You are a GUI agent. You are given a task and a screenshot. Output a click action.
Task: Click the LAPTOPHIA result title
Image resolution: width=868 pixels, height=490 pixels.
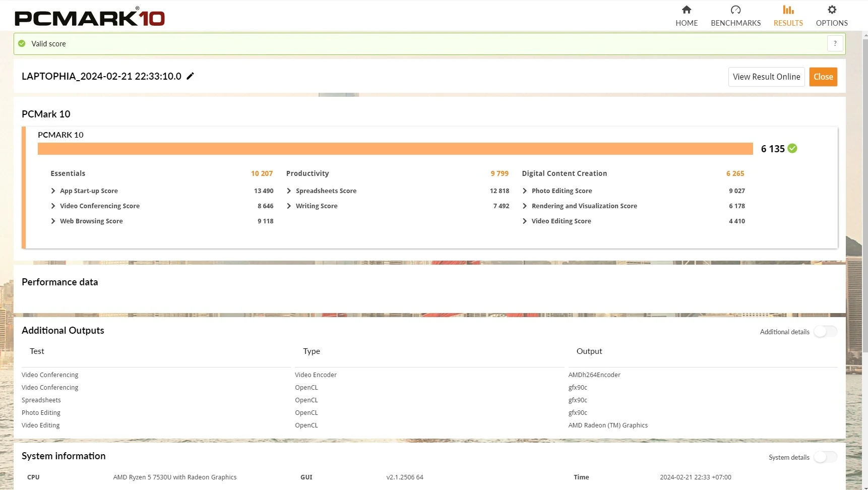(x=101, y=76)
